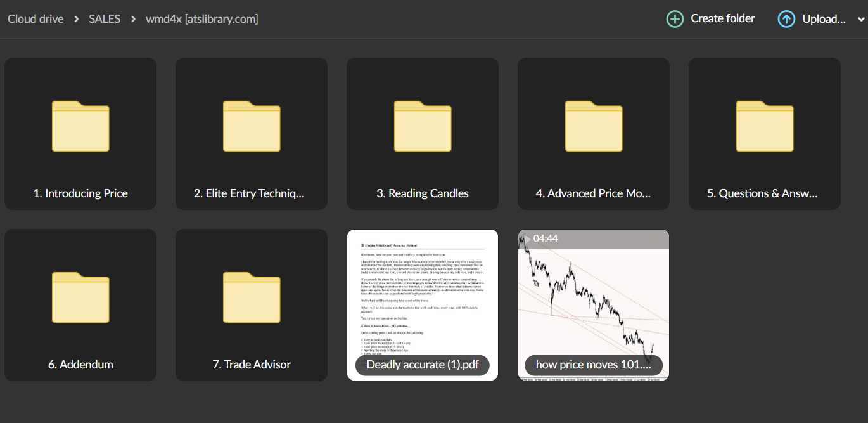Open the SALES breadcrumb link
The image size is (868, 423).
click(104, 18)
